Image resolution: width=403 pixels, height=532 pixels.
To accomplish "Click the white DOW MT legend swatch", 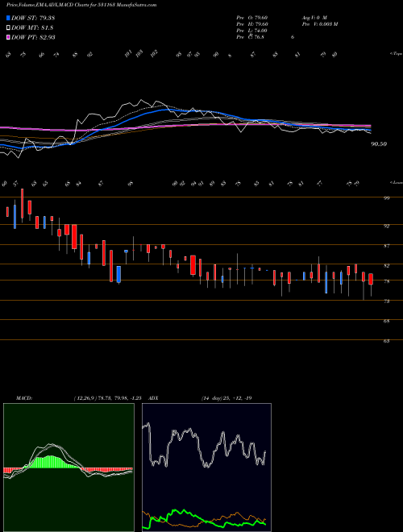I will coord(8,27).
